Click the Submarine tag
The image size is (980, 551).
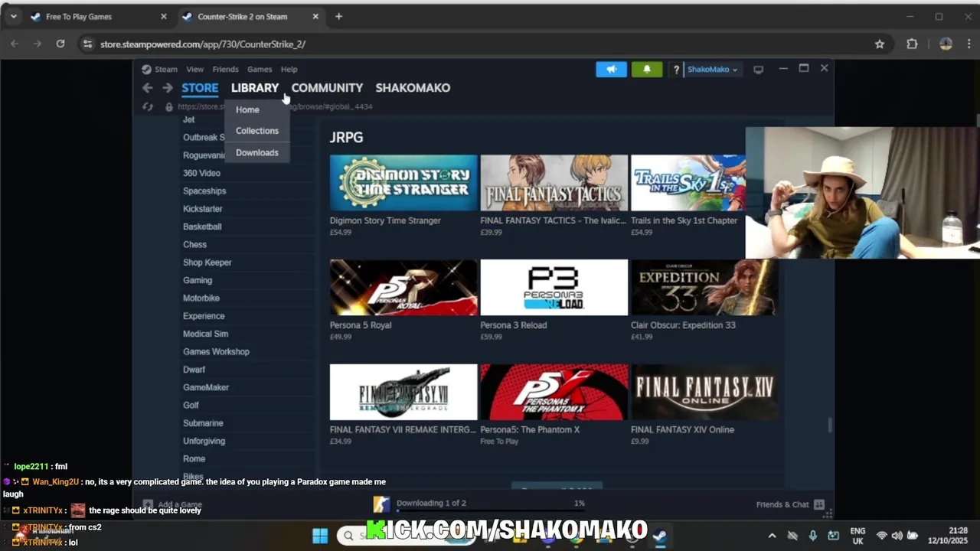pos(203,423)
